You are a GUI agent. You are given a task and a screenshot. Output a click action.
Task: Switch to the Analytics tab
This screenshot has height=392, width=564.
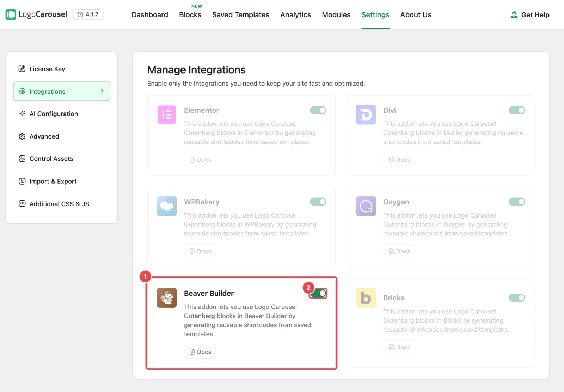(x=295, y=15)
